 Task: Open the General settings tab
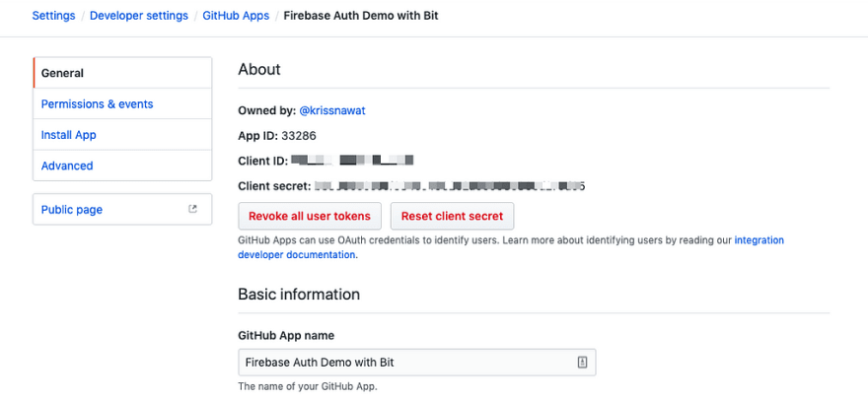click(122, 73)
